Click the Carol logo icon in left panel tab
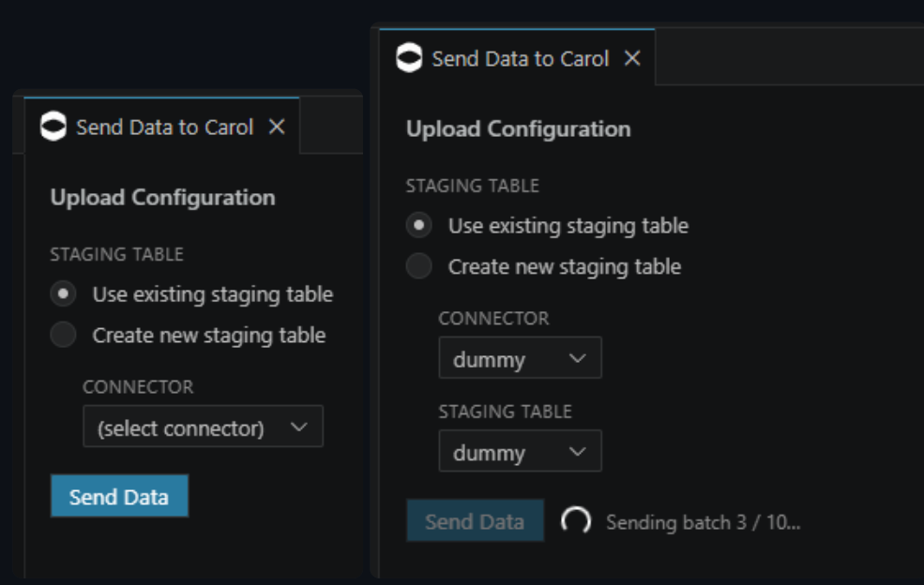The width and height of the screenshot is (924, 585). tap(53, 127)
